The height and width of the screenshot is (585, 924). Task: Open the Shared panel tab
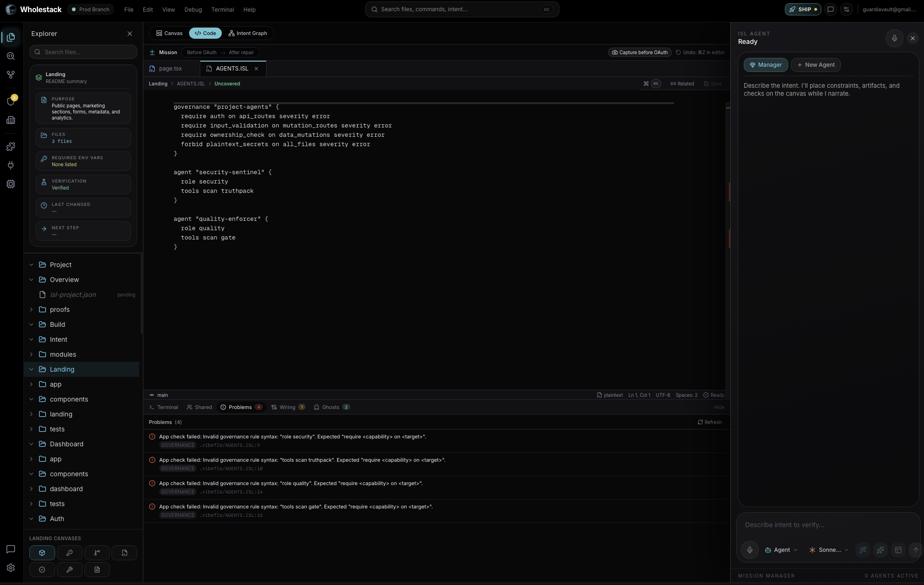[x=199, y=407]
